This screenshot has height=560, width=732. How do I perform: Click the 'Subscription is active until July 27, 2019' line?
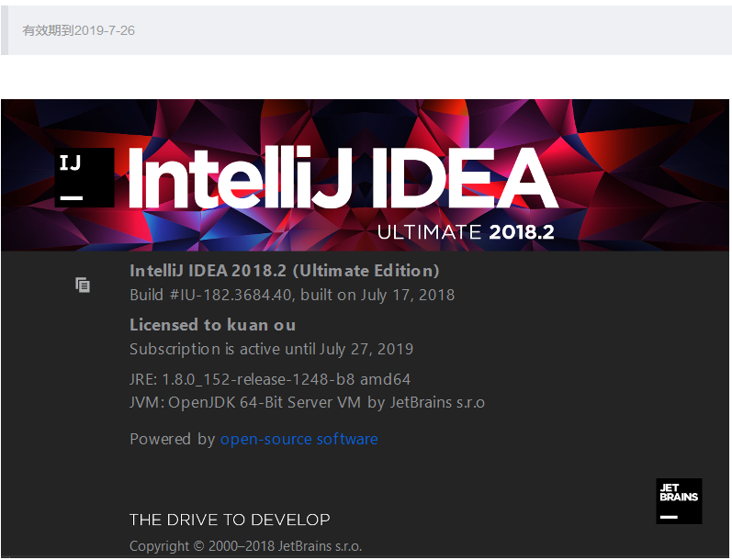(271, 349)
